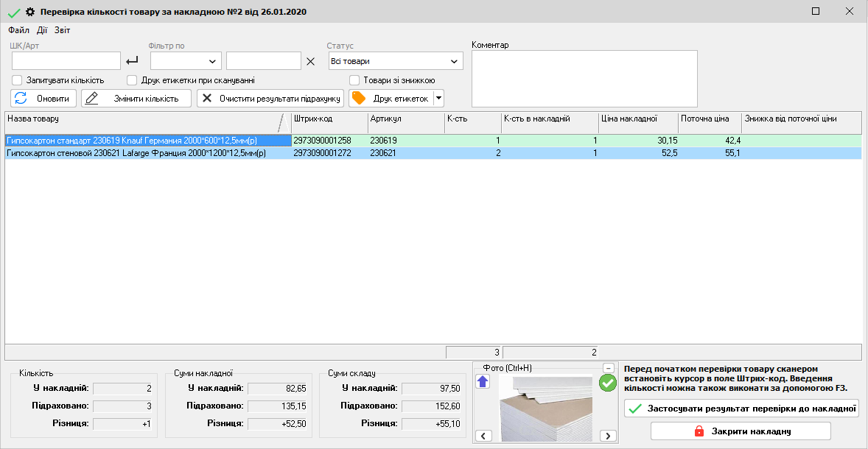Click inside the 'Коментар' text area
Screen dimensions: 868x449
584,78
